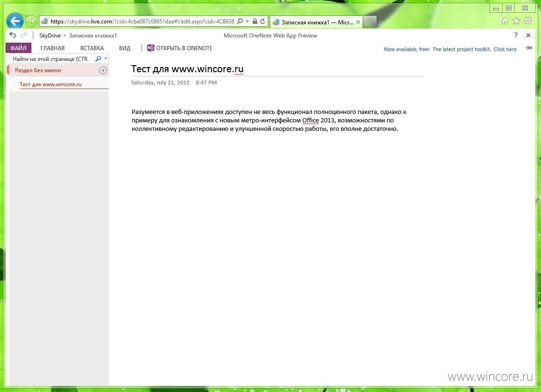Click the 'Now available, free!' toolkit link
Viewport: 541px width, 392px height.
coord(450,49)
